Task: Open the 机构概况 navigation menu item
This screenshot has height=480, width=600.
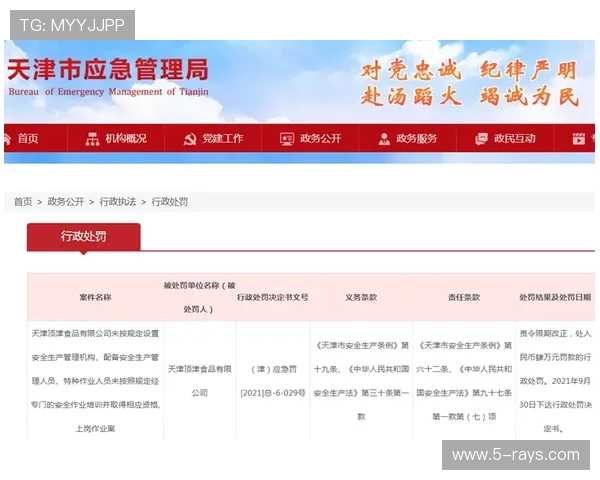Action: click(x=126, y=138)
